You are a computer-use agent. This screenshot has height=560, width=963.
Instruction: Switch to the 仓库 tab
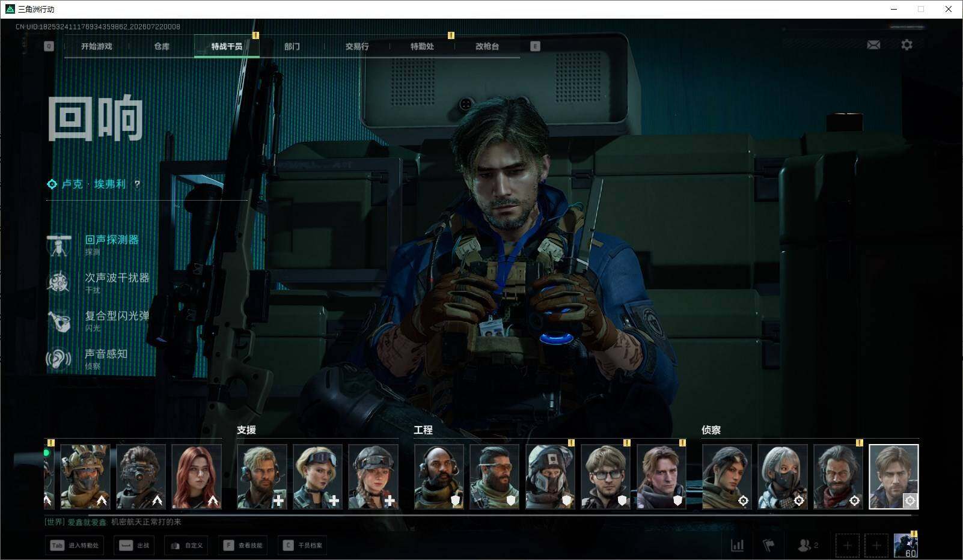[162, 46]
